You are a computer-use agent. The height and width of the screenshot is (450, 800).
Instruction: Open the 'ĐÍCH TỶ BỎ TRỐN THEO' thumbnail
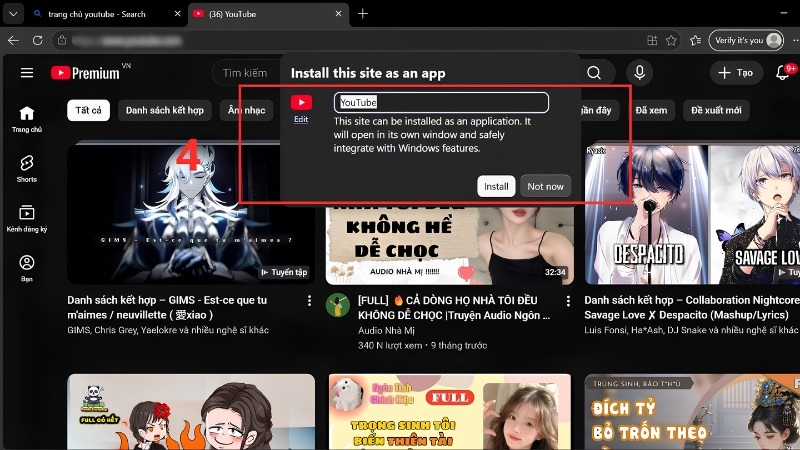point(692,412)
